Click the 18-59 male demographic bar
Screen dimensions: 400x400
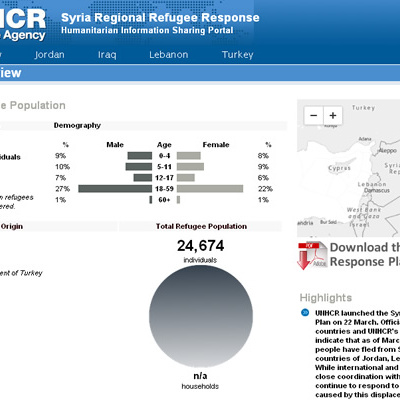coord(115,189)
